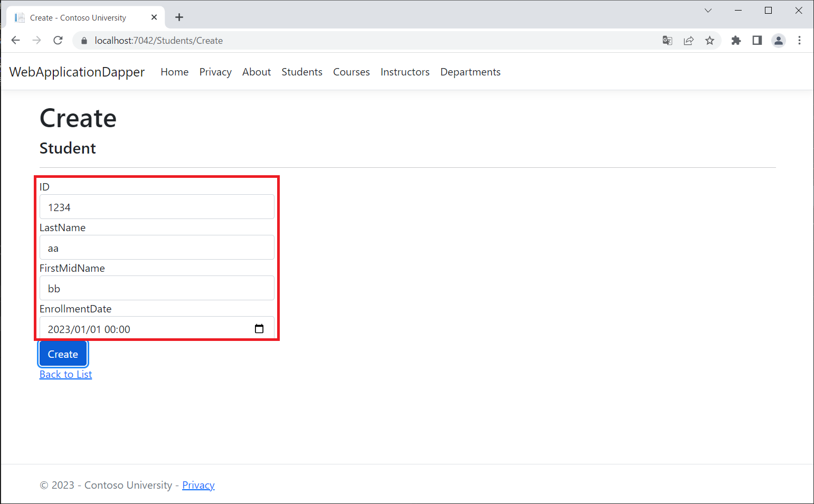Click the share page icon
The width and height of the screenshot is (814, 504).
tap(688, 41)
